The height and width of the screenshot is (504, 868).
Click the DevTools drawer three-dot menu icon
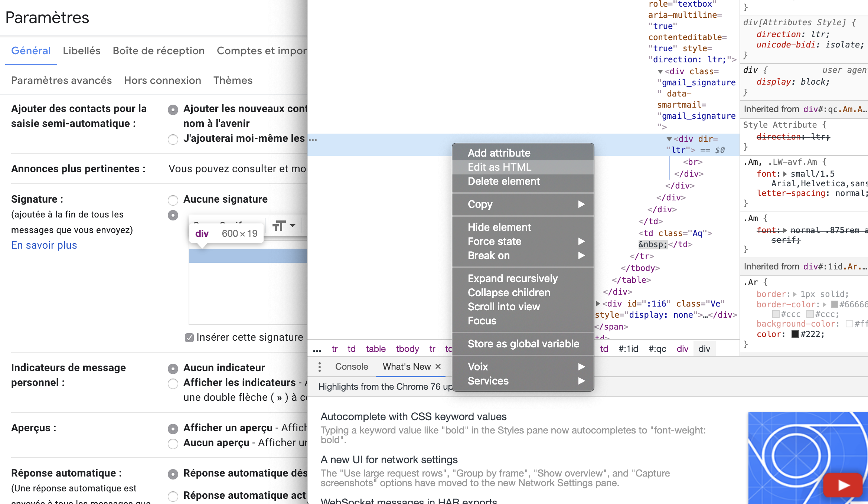(320, 367)
